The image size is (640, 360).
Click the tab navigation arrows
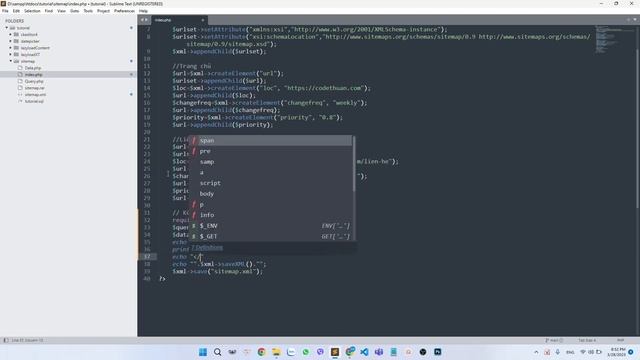tap(144, 20)
